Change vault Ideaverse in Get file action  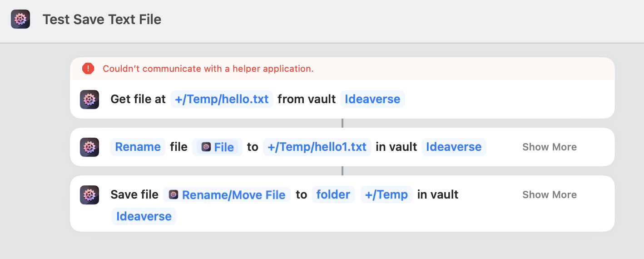(372, 99)
